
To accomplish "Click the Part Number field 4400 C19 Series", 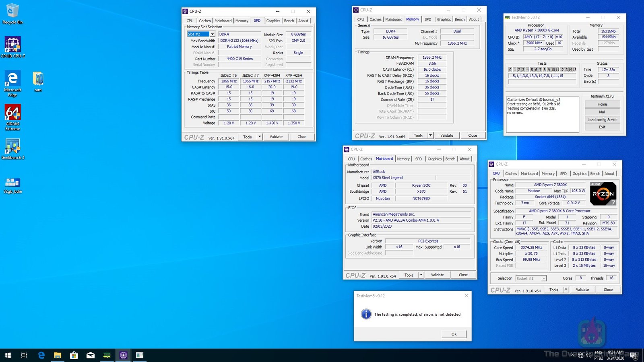I will click(239, 59).
